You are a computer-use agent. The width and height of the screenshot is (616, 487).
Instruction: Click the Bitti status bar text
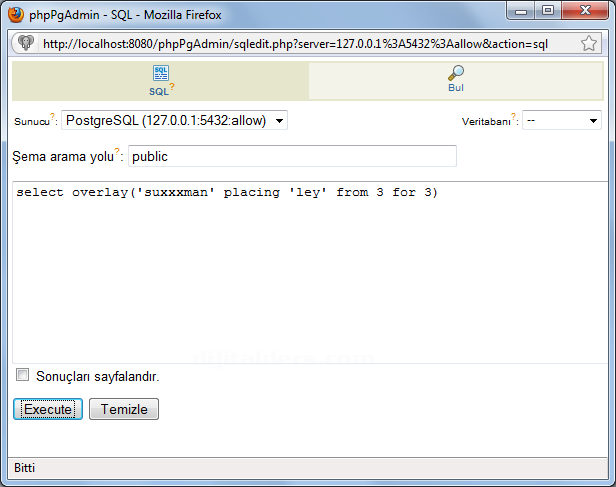click(x=24, y=468)
